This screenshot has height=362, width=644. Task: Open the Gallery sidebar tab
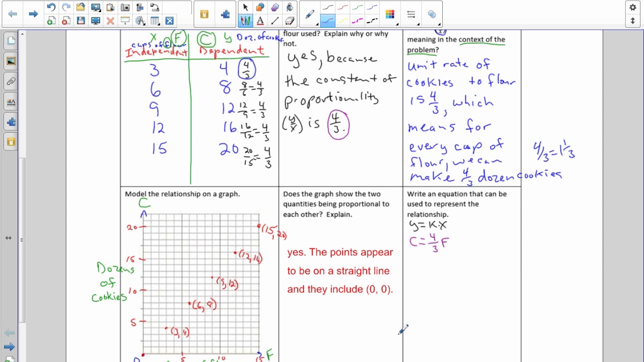click(11, 61)
